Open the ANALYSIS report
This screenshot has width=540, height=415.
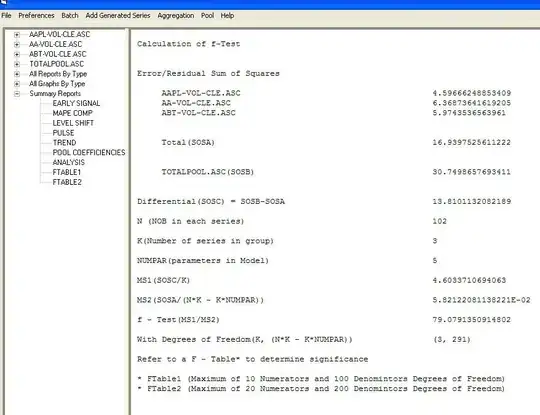point(69,162)
